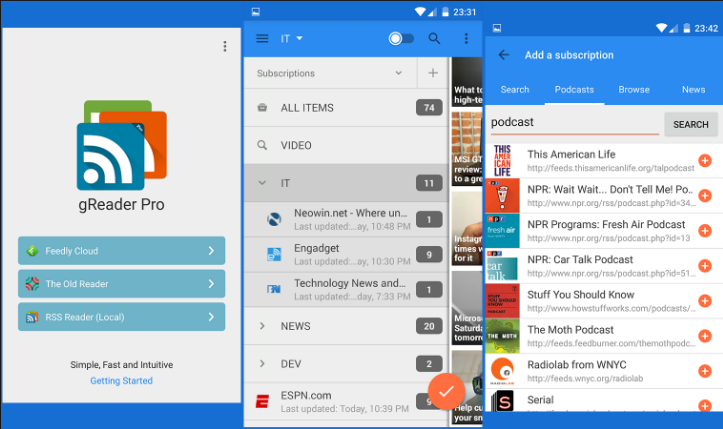This screenshot has width=723, height=429.
Task: Switch to the News tab
Action: (x=693, y=89)
